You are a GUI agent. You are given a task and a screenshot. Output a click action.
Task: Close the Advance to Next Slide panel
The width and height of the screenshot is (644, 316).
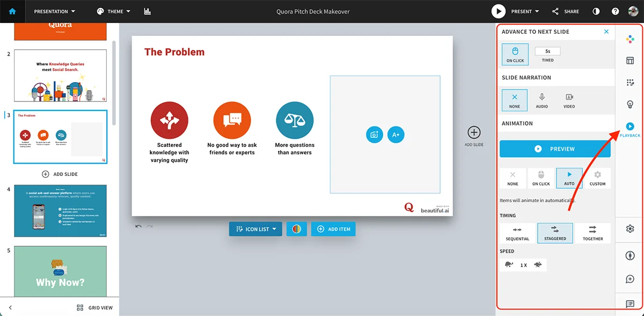[x=606, y=32]
